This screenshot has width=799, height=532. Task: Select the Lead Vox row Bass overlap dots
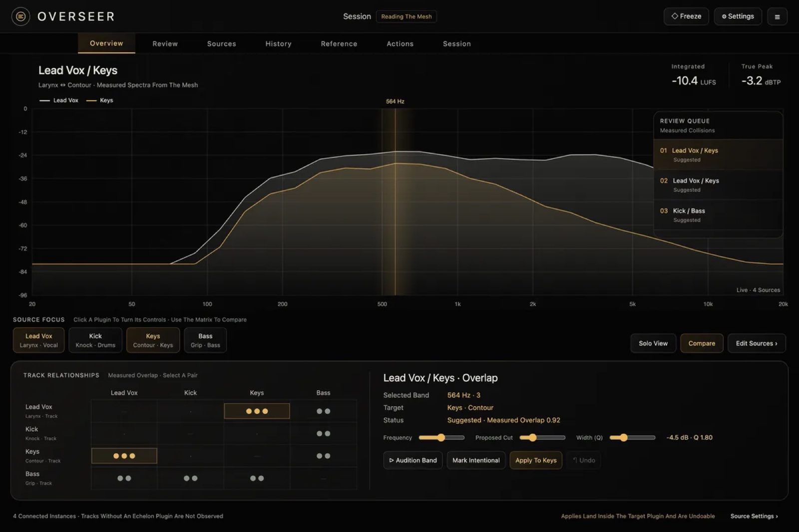click(x=323, y=411)
